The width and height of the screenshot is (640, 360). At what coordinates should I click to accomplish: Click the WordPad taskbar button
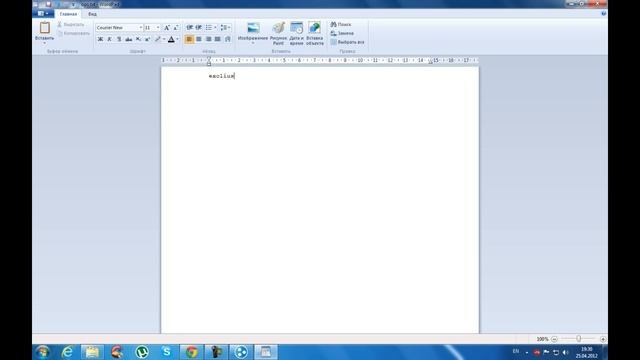click(266, 352)
